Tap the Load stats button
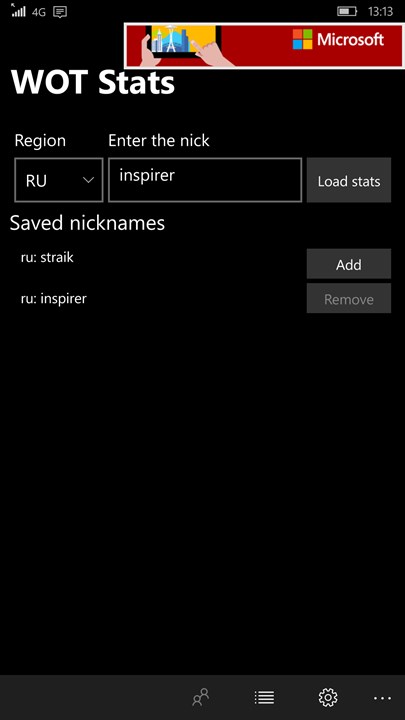Viewport: 405px width, 720px height. click(349, 180)
